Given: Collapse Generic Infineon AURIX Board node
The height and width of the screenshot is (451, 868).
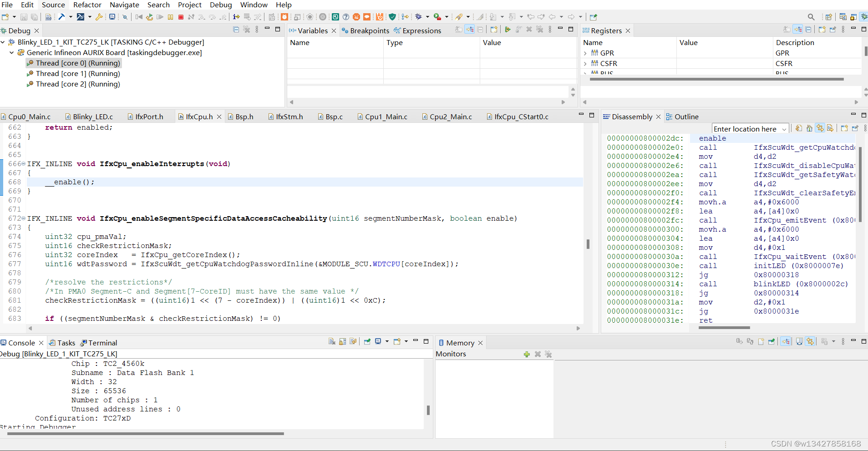Looking at the screenshot, I should point(12,52).
